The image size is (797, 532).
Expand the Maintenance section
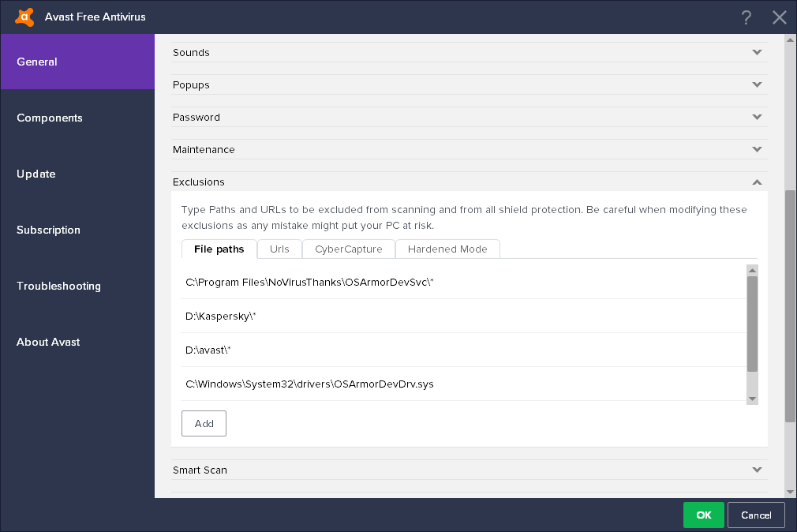point(757,150)
